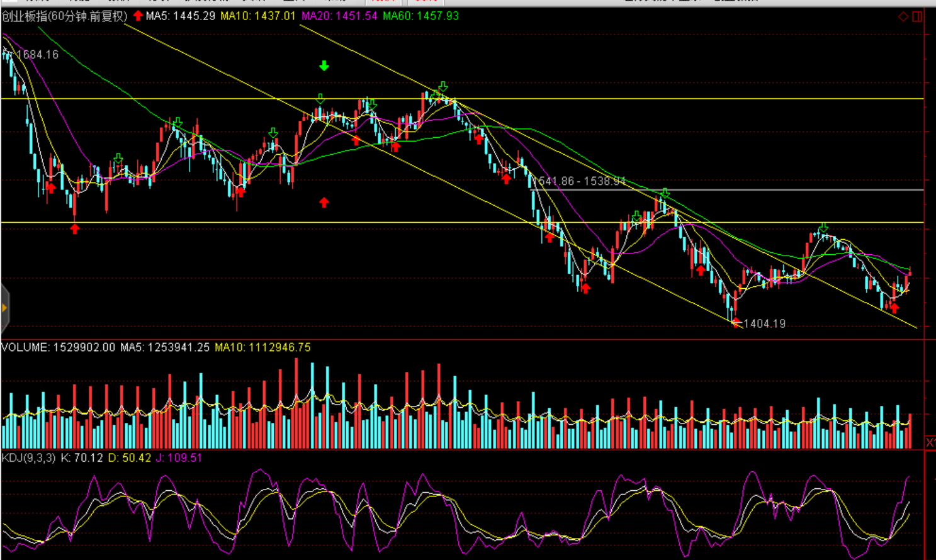Click the solid red up arrow below green arrow

pyautogui.click(x=324, y=202)
